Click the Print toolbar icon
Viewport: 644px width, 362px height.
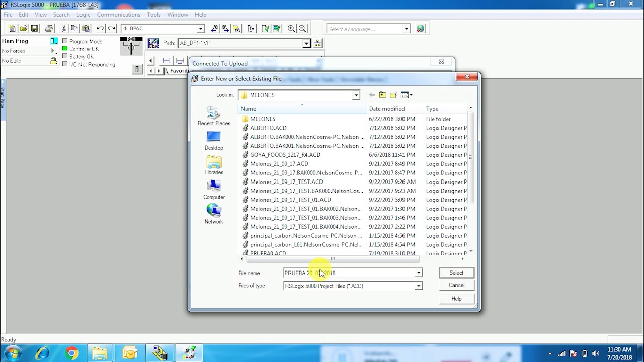click(x=49, y=29)
